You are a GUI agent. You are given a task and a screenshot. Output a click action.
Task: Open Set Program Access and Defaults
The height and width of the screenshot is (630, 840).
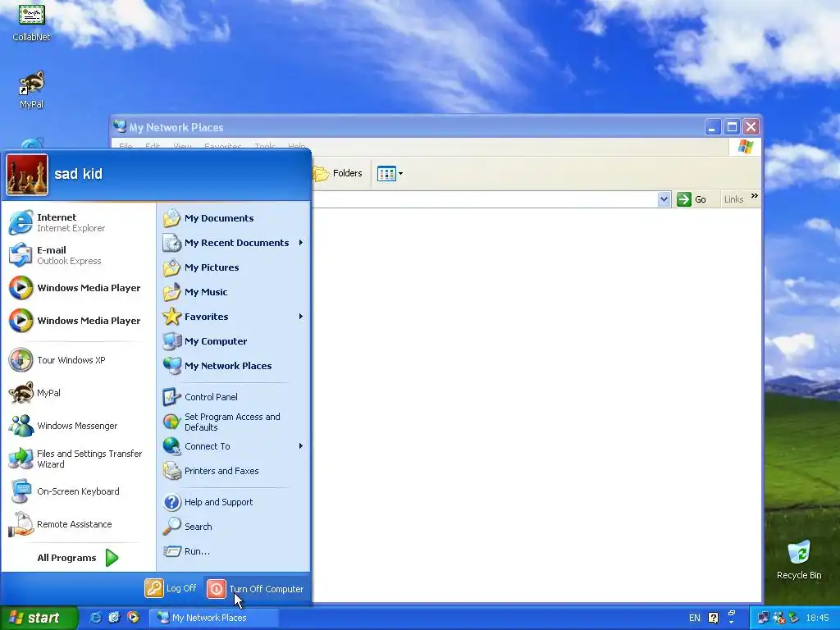[x=234, y=422]
